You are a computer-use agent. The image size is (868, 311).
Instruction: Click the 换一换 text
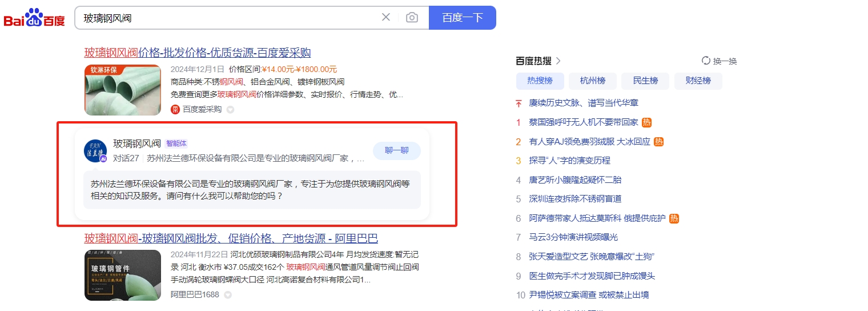tap(725, 61)
